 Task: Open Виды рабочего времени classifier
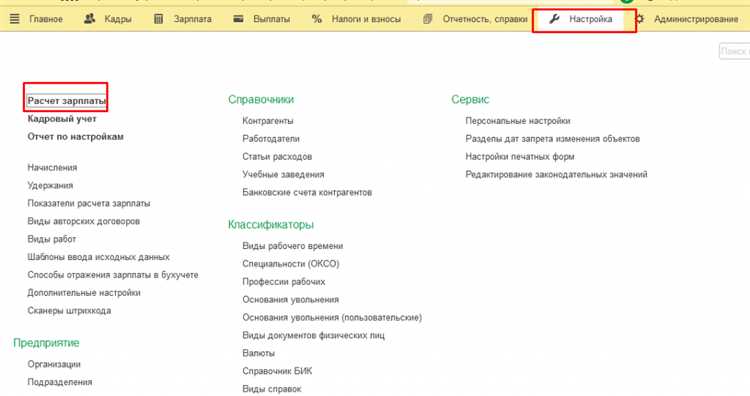(x=293, y=246)
